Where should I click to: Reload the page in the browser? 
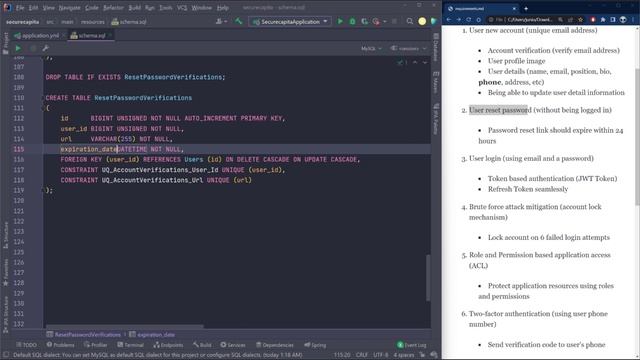coord(469,20)
